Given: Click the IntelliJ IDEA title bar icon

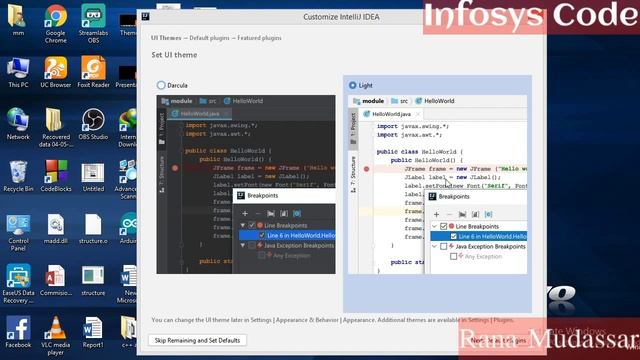Looking at the screenshot, I should pyautogui.click(x=145, y=17).
